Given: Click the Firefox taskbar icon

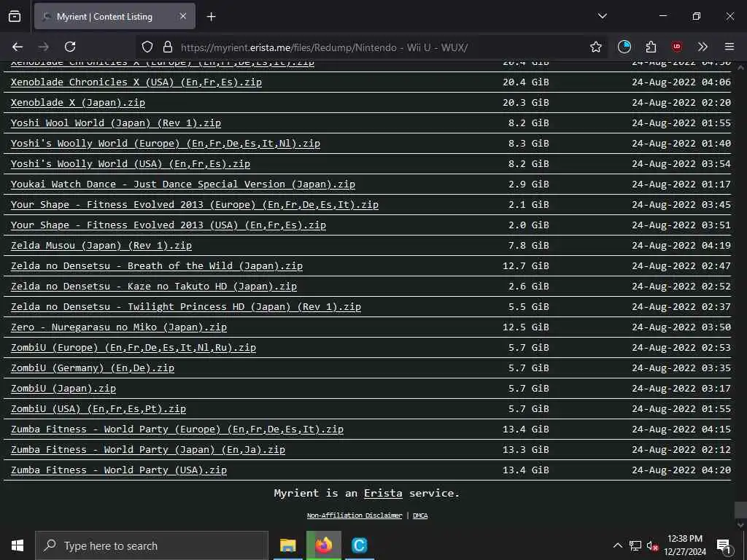Looking at the screenshot, I should coord(323,545).
